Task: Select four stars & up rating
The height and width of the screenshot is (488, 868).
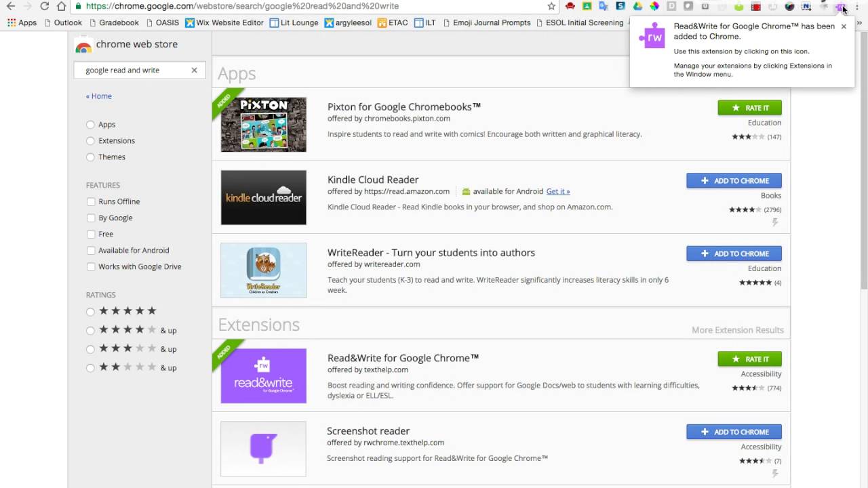Action: (90, 331)
